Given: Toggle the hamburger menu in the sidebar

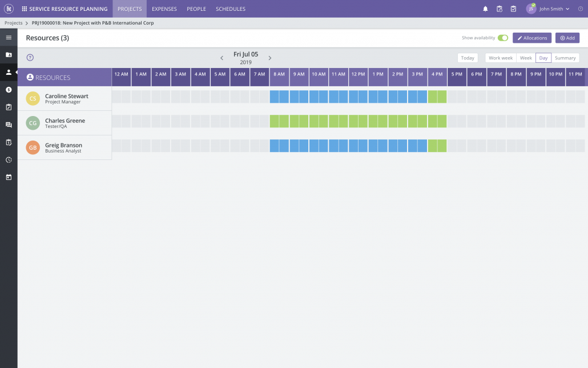Looking at the screenshot, I should coord(9,38).
